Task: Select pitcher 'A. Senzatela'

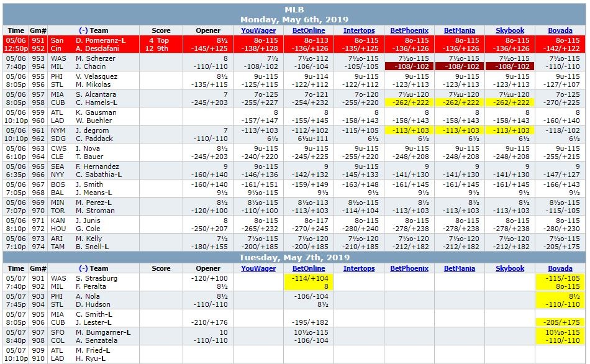Action: (x=96, y=340)
